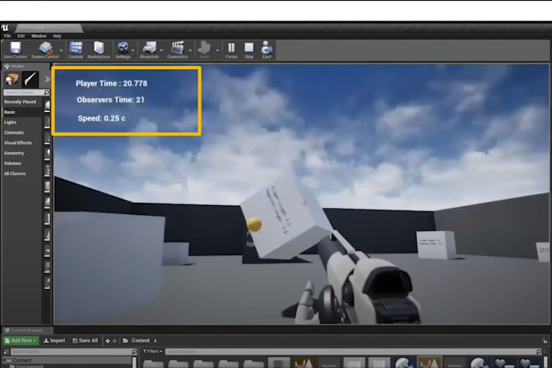Toggle the sources panel visibility icon

click(6, 351)
